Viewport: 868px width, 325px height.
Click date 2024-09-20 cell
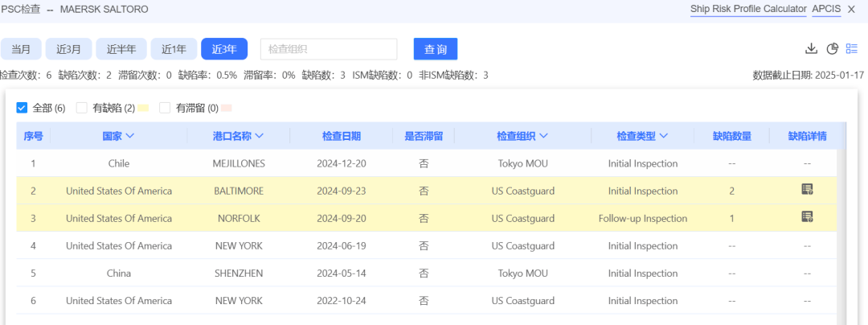click(x=342, y=218)
